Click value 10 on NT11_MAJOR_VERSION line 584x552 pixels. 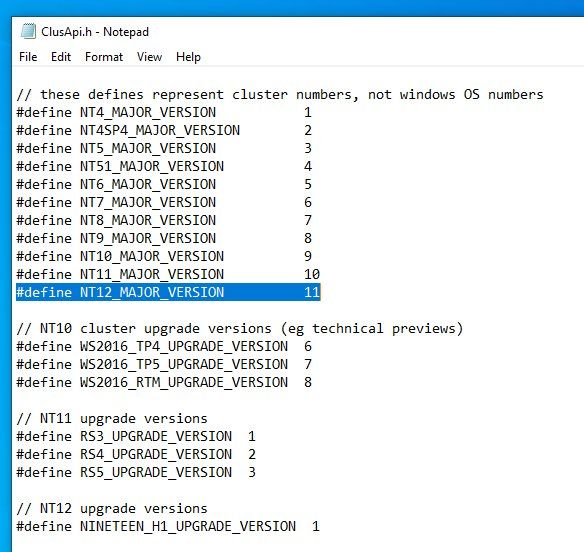(312, 275)
